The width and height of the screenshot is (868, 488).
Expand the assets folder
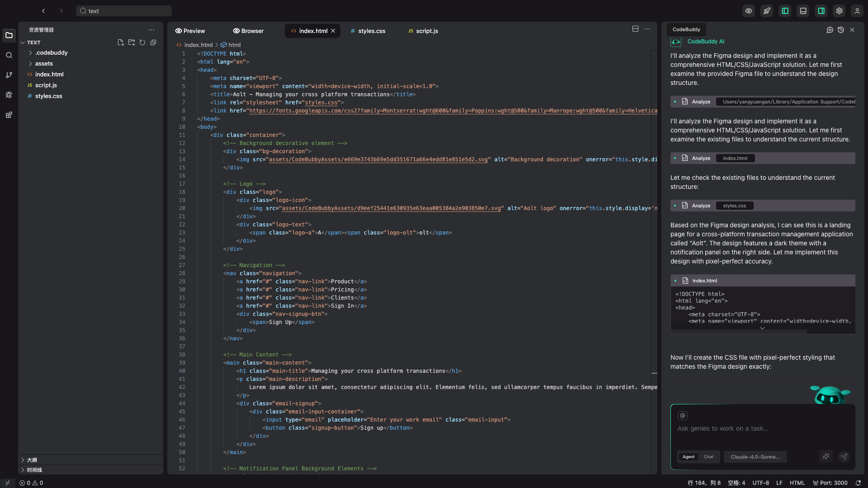[x=44, y=64]
